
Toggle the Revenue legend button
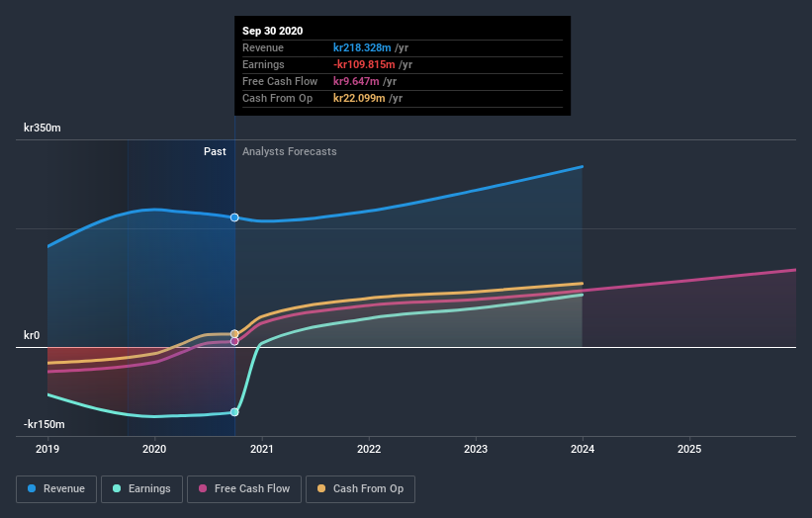click(x=56, y=489)
